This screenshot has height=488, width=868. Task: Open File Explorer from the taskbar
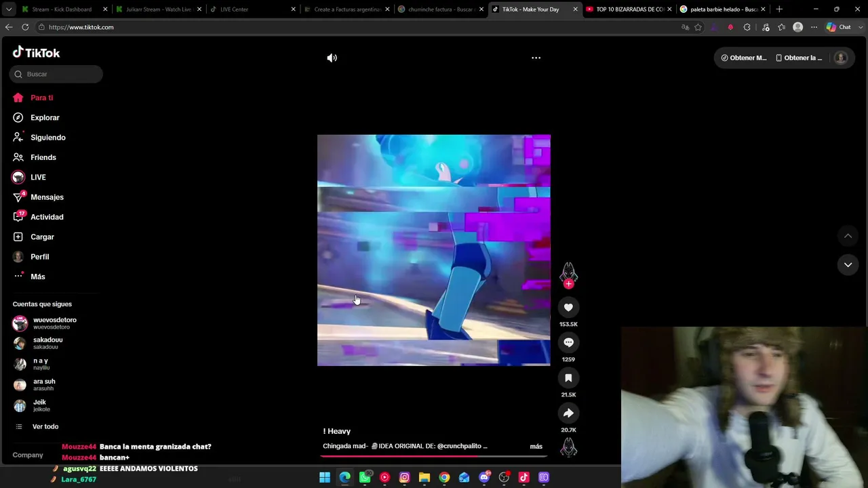tap(425, 477)
